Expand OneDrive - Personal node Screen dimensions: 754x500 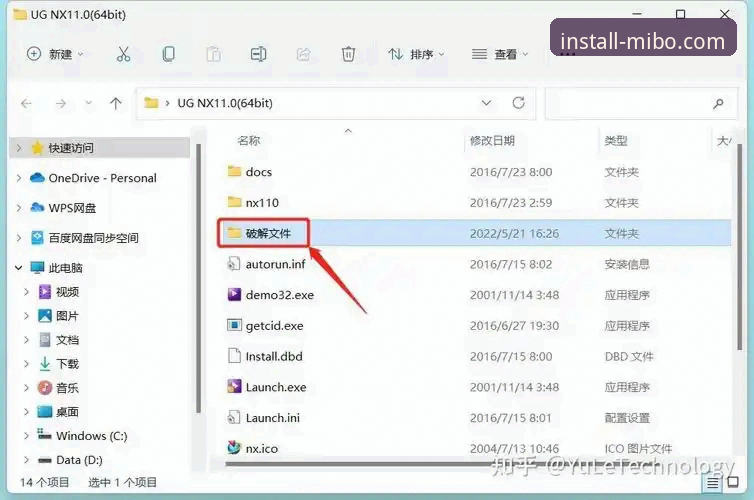click(x=19, y=178)
